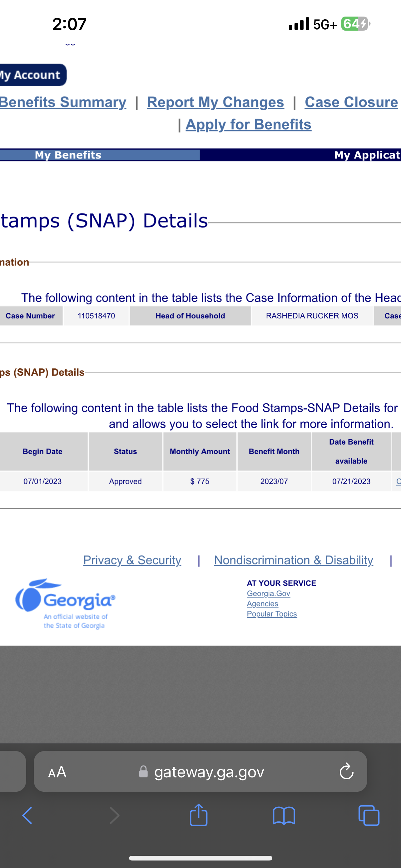The image size is (401, 868).
Task: Open the AA reader text-size menu
Action: (x=57, y=772)
